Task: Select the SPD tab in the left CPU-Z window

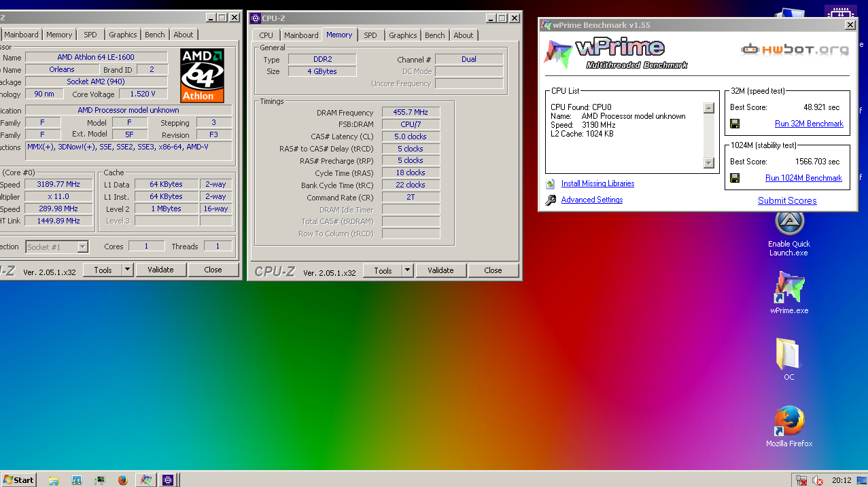Action: pos(90,35)
